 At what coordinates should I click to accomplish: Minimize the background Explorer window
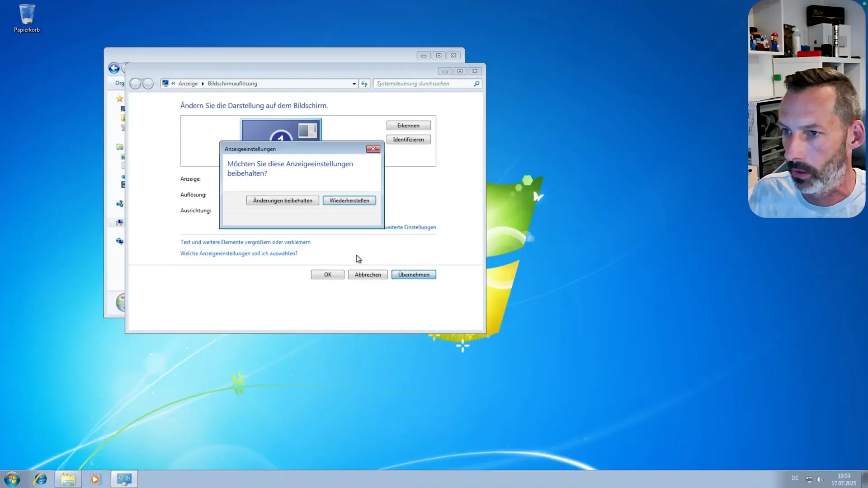(x=424, y=56)
